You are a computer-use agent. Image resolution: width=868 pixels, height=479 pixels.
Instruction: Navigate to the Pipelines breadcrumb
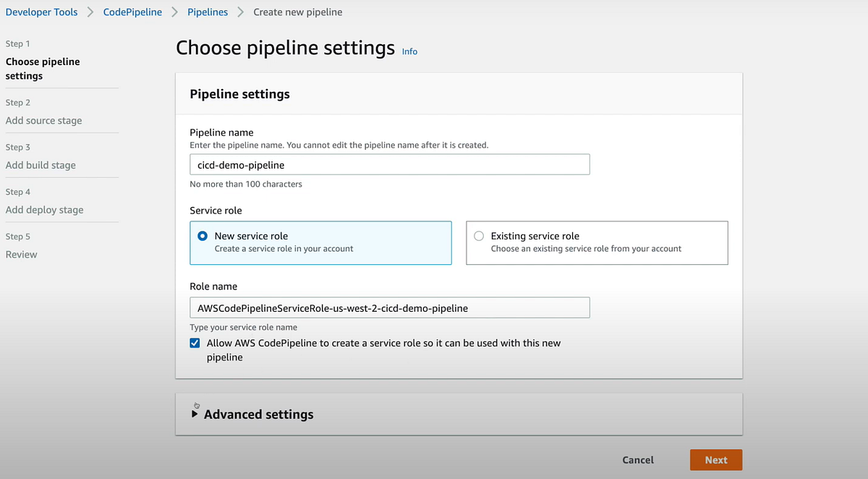208,12
